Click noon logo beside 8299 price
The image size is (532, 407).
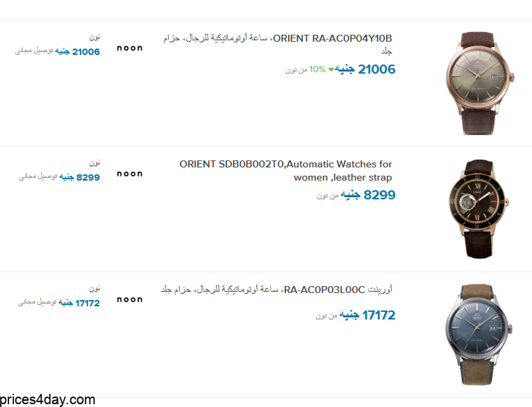tap(130, 174)
